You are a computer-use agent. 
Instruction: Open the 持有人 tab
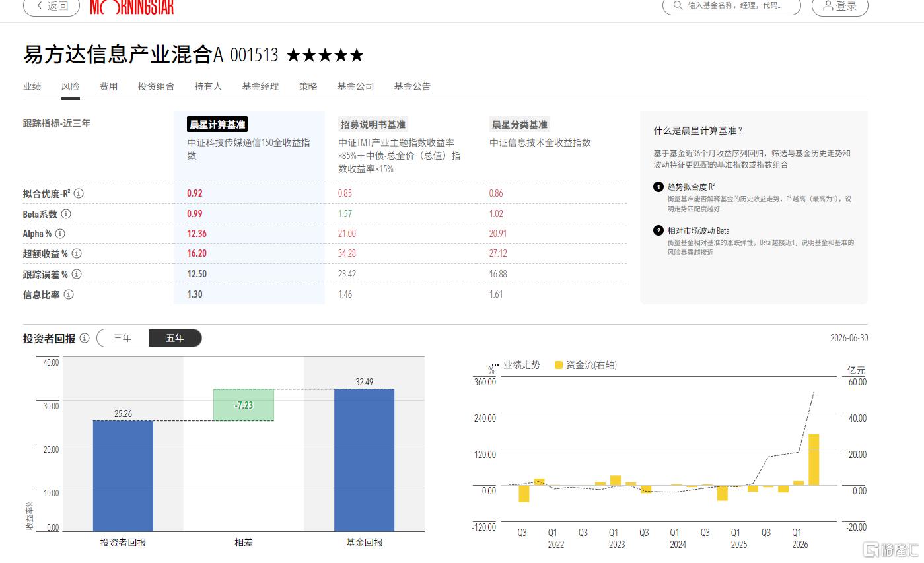[209, 86]
